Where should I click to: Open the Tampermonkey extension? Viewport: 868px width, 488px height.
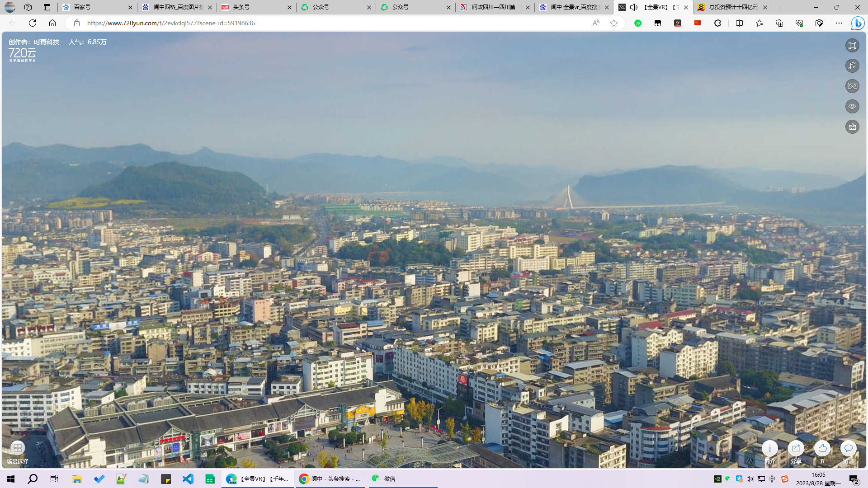658,23
